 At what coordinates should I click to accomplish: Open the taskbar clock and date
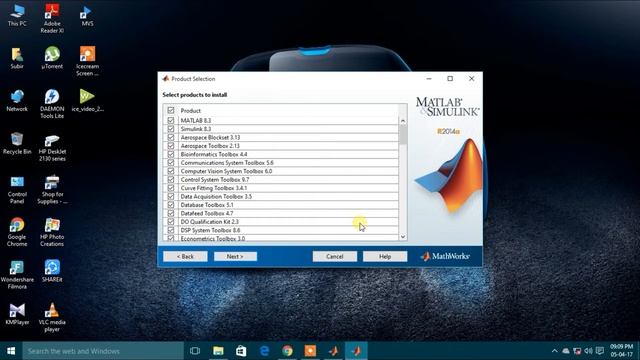pyautogui.click(x=622, y=351)
